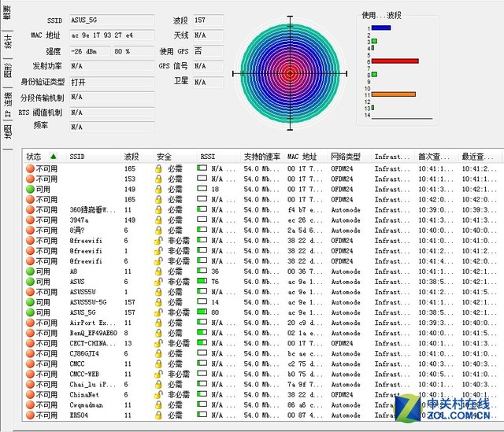Click RSSI signal bar in CECT-CHINA row

[202, 342]
